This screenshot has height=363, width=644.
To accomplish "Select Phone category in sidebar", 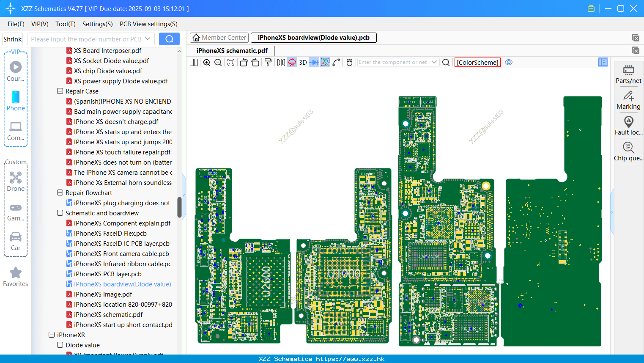I will coord(16,101).
